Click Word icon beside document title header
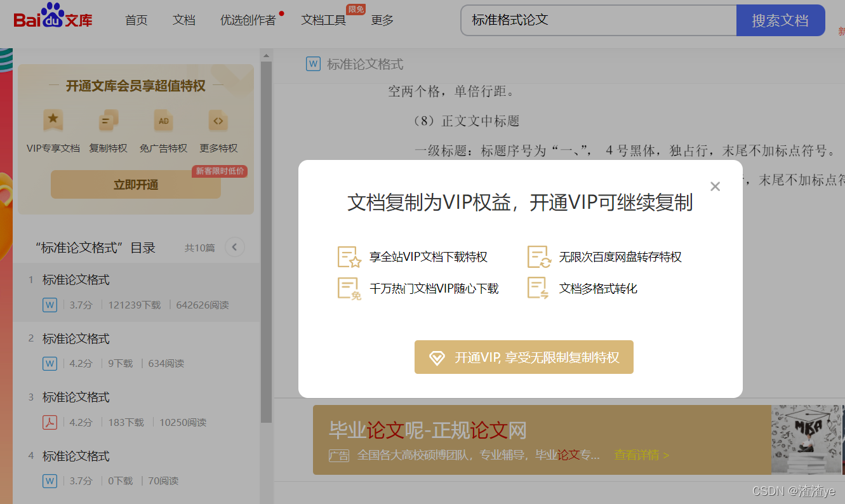Screen dimensions: 845x504 pos(313,63)
